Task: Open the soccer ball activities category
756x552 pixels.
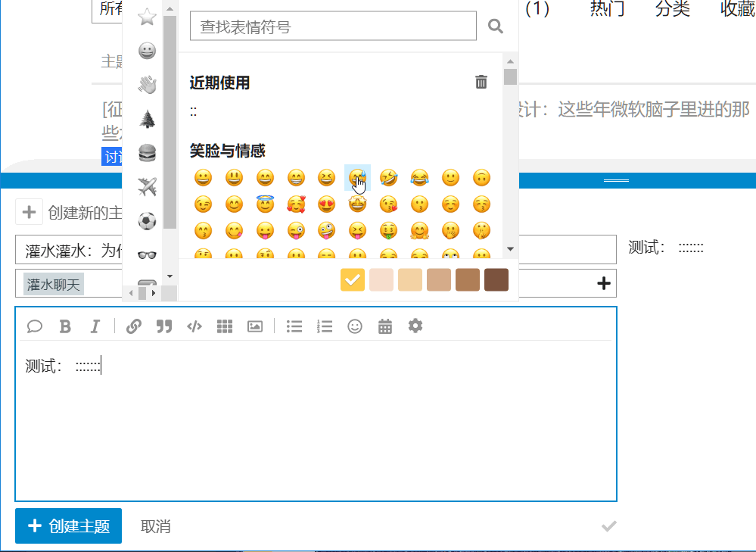Action: click(148, 221)
